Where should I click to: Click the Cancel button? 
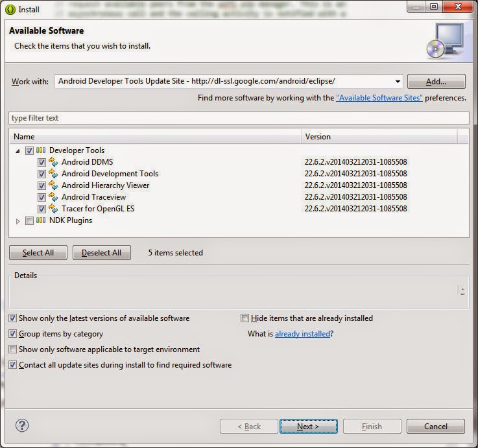click(436, 426)
